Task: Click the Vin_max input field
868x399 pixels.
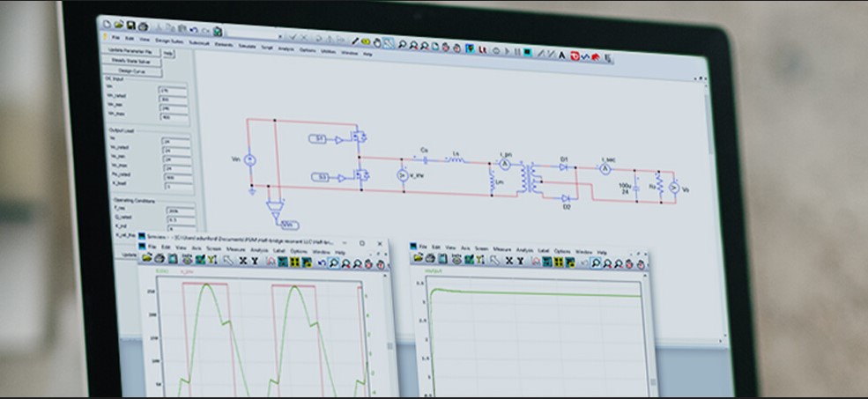Action: [174, 117]
